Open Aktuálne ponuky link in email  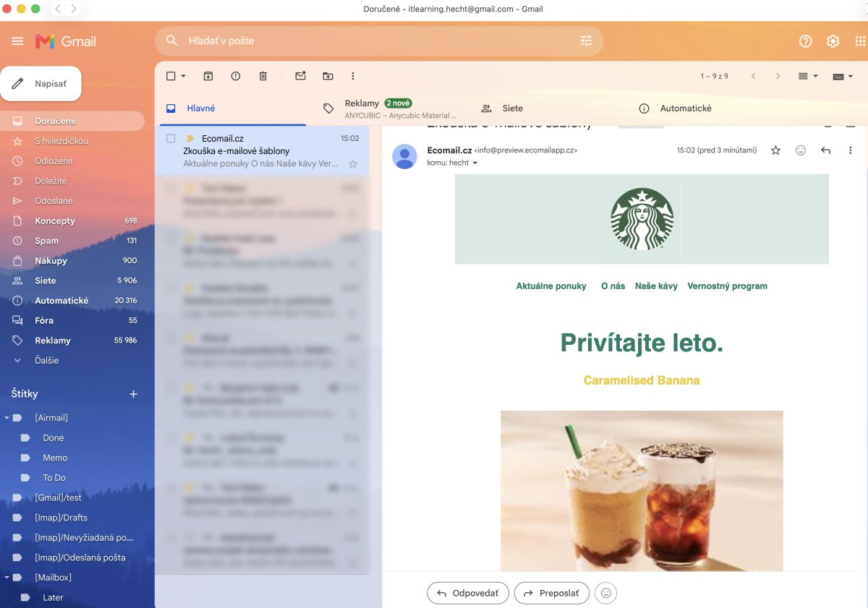point(551,286)
